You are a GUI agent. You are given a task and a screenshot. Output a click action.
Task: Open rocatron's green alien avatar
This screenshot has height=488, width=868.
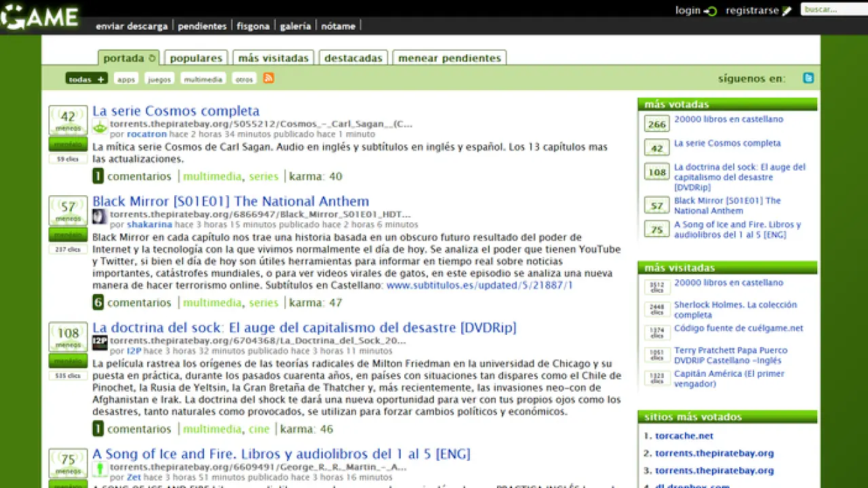tap(100, 127)
